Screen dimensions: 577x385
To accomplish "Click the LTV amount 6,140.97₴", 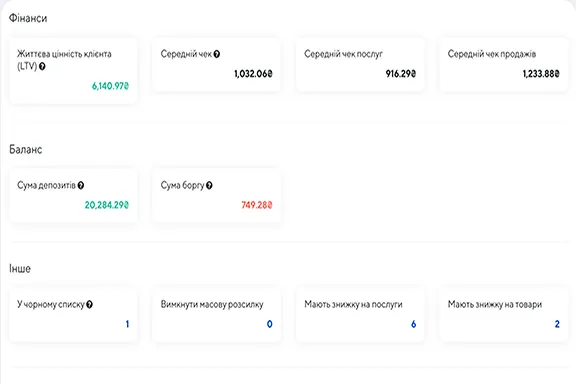I will [110, 86].
